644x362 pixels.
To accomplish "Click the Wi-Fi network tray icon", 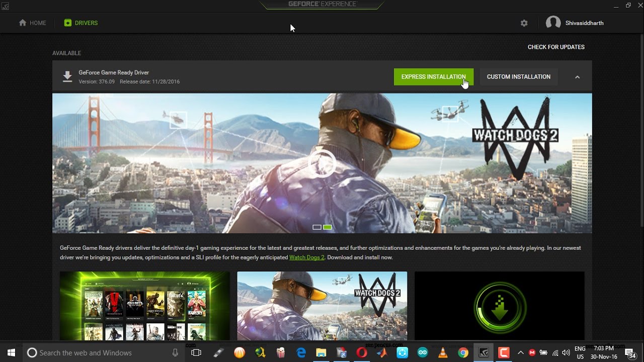I will pos(555,353).
